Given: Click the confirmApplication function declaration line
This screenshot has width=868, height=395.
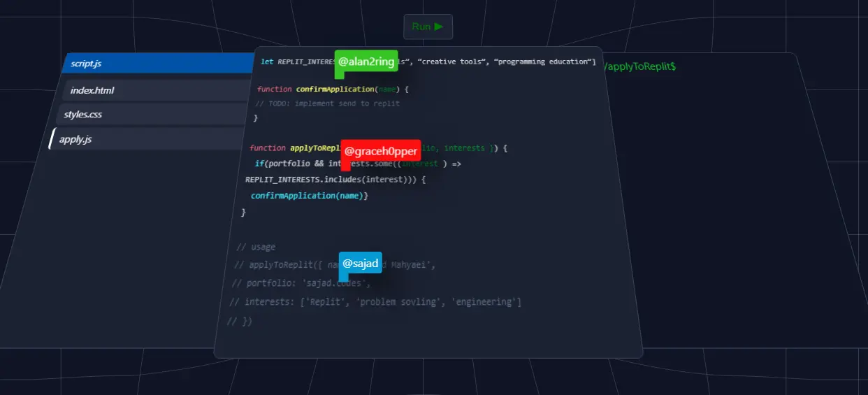Looking at the screenshot, I should [333, 89].
